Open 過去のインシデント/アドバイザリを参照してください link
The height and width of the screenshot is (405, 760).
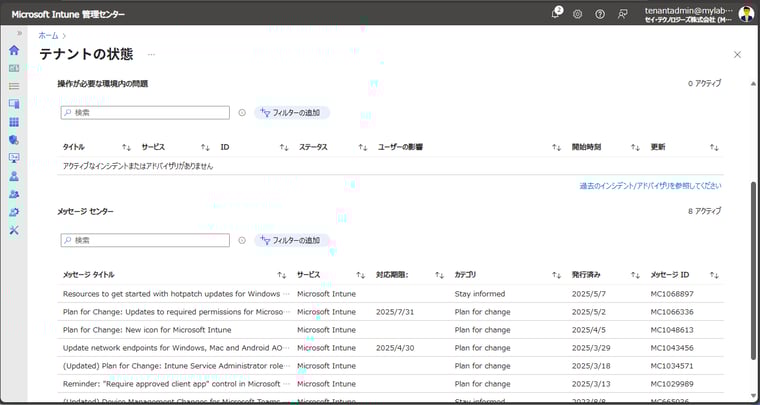point(650,186)
